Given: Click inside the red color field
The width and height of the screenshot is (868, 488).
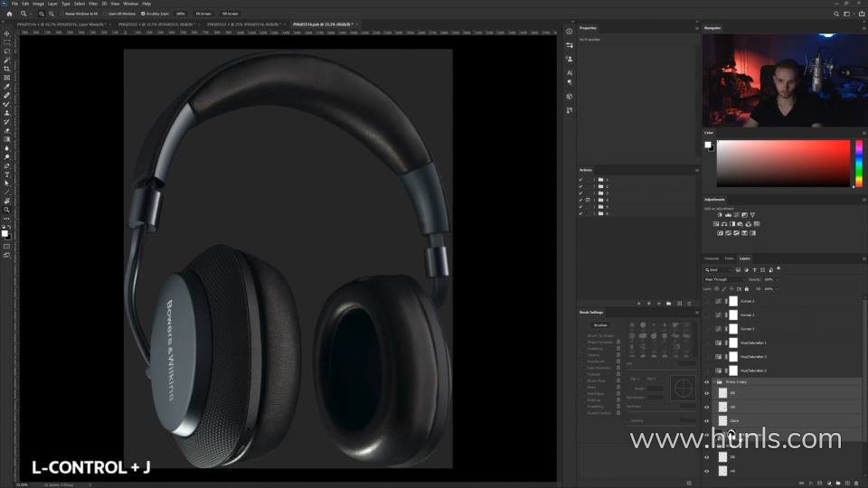Looking at the screenshot, I should (x=783, y=163).
